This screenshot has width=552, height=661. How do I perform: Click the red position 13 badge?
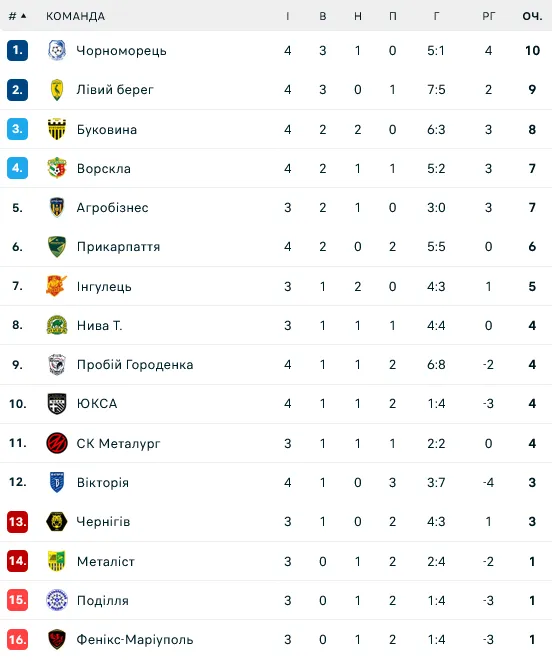(x=17, y=521)
